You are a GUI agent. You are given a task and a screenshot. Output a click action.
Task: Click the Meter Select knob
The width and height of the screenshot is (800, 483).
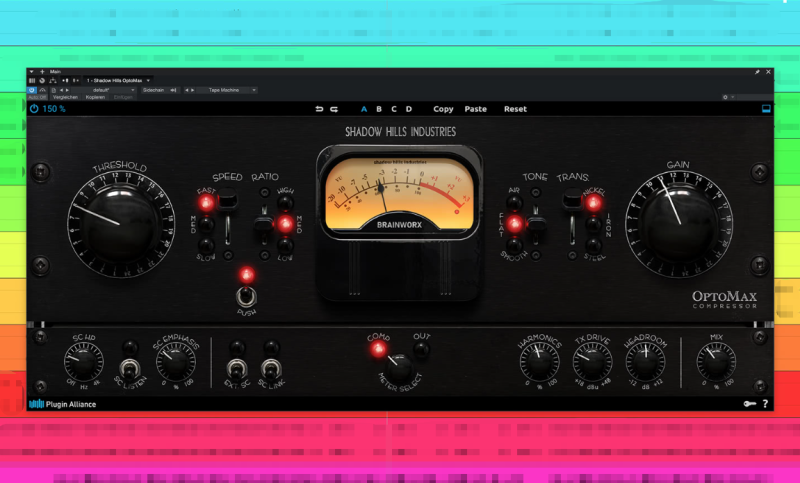(x=399, y=366)
